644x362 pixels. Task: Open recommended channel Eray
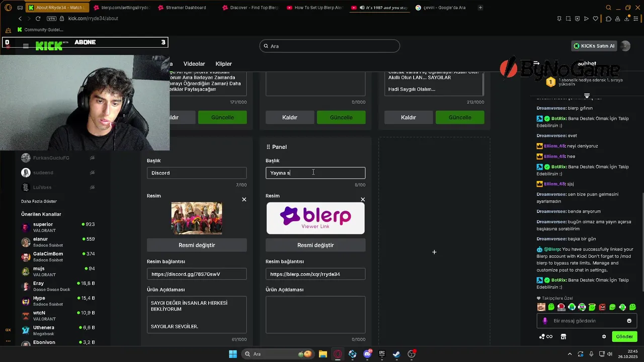click(x=58, y=286)
